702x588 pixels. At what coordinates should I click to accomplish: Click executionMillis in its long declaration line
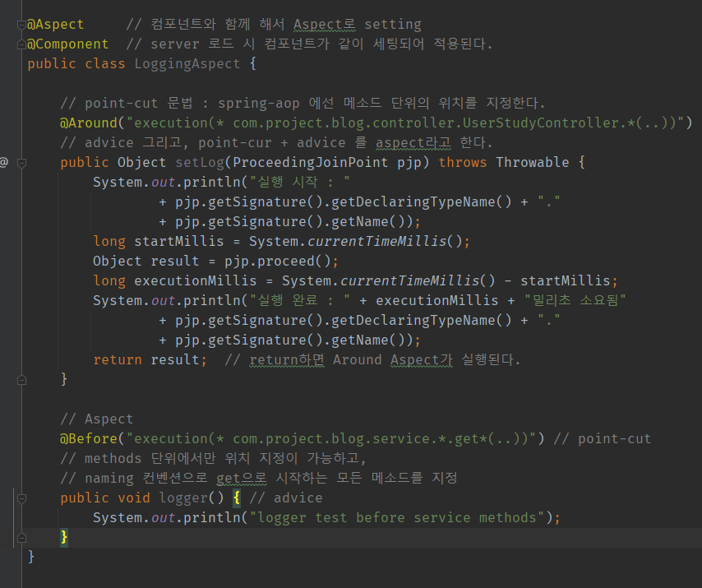196,280
